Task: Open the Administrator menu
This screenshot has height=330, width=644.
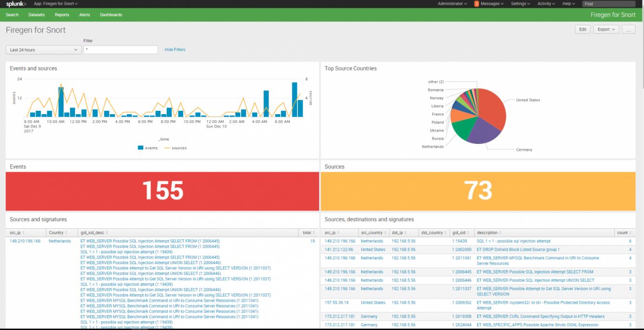Action: click(452, 4)
